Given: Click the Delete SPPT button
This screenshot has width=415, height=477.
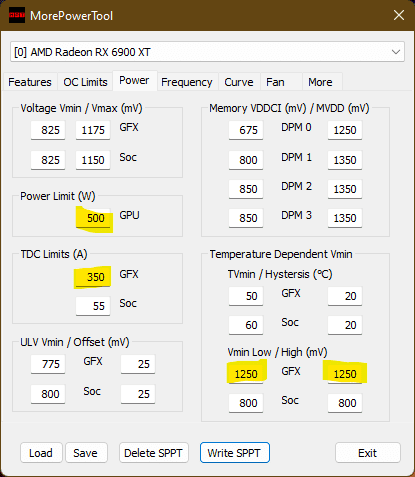Looking at the screenshot, I should [x=153, y=453].
